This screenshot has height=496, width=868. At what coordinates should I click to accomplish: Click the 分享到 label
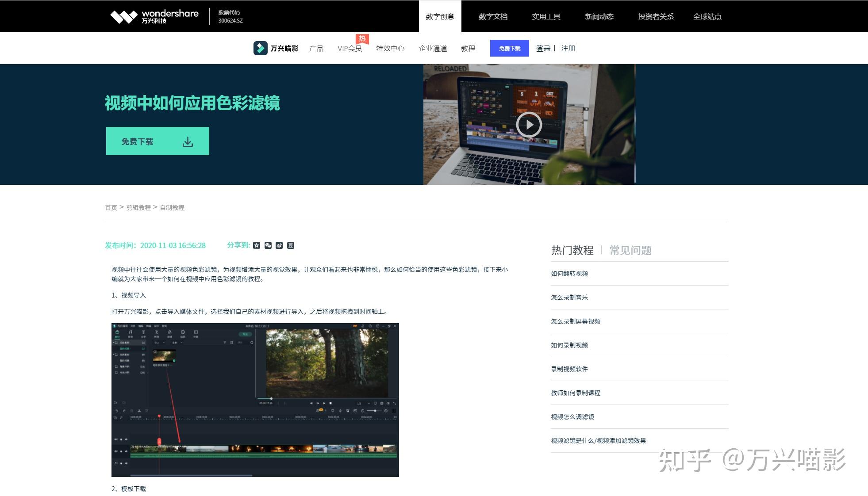pos(238,245)
